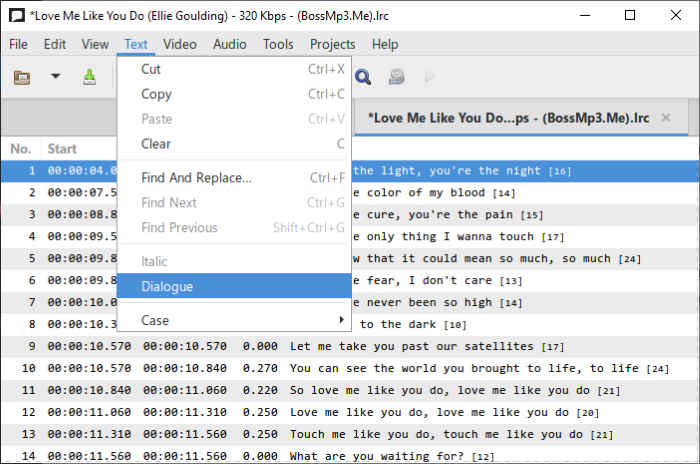Image resolution: width=700 pixels, height=464 pixels.
Task: Open the View menu
Action: (x=95, y=44)
